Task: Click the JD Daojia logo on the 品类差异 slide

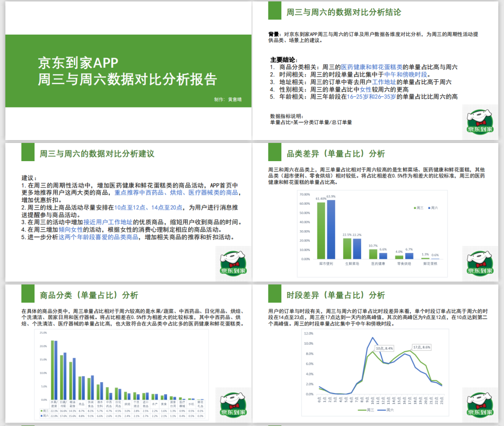Action: tap(480, 263)
